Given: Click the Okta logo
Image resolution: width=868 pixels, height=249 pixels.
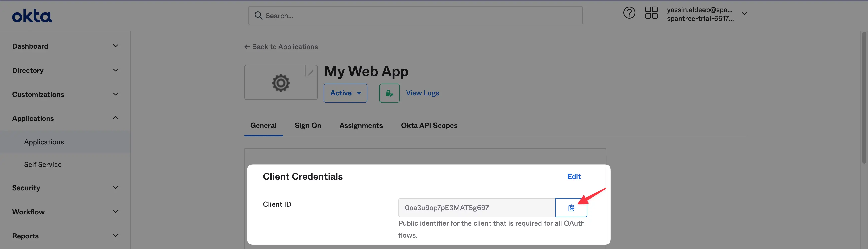Looking at the screenshot, I should pyautogui.click(x=32, y=15).
